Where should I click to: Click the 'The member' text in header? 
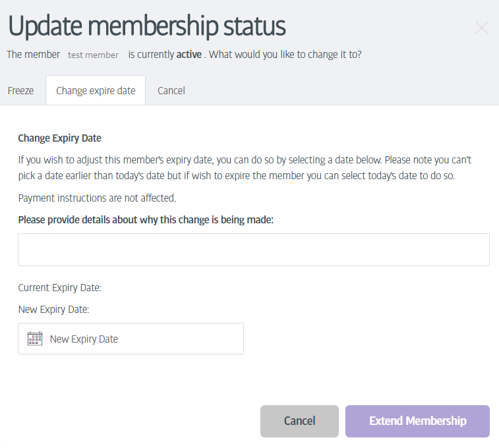(33, 55)
